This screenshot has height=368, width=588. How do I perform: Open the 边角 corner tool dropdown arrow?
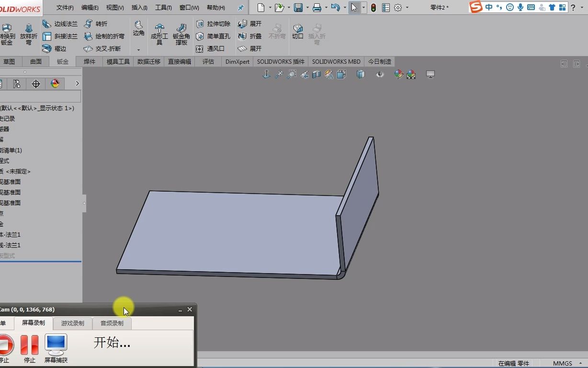coord(139,49)
